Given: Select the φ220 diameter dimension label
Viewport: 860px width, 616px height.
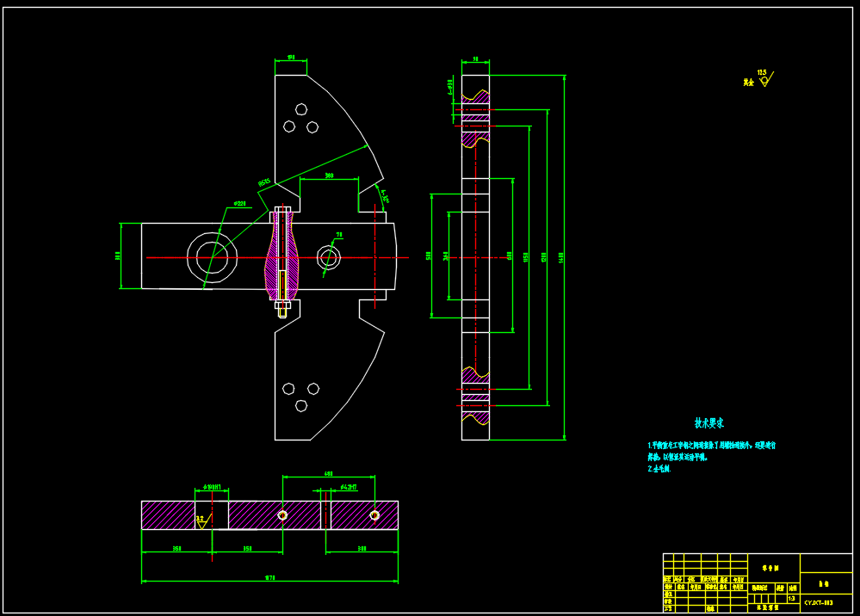Looking at the screenshot, I should tap(239, 205).
